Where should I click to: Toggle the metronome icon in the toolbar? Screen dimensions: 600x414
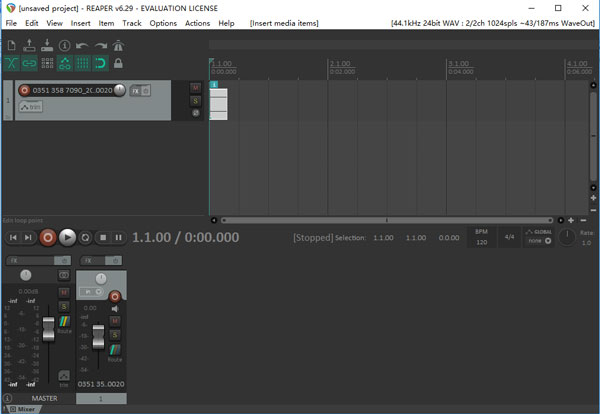pyautogui.click(x=118, y=45)
